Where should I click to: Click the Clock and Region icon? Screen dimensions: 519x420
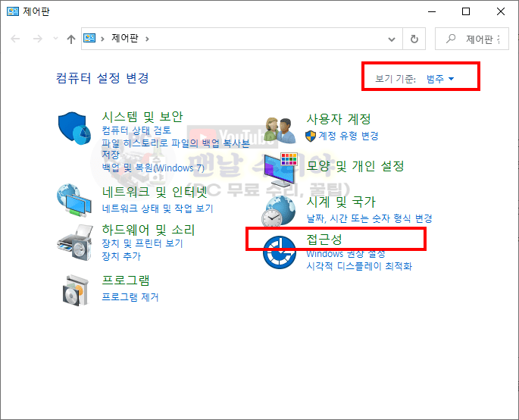click(279, 212)
